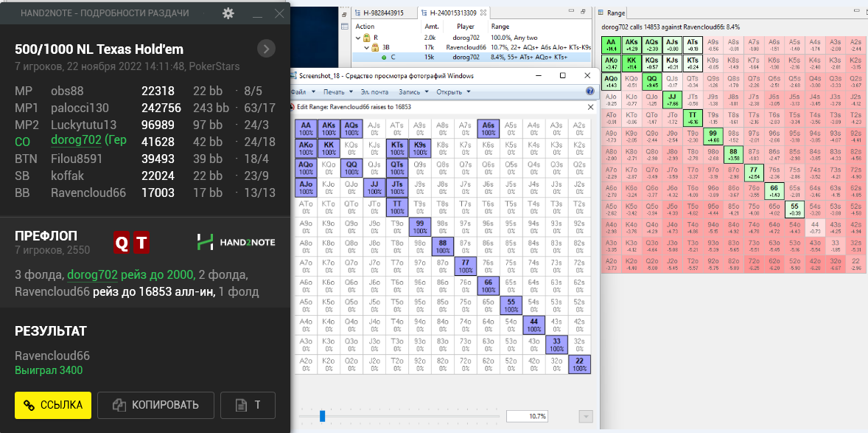Toggle KQs cell in Edit Range grid

351,147
